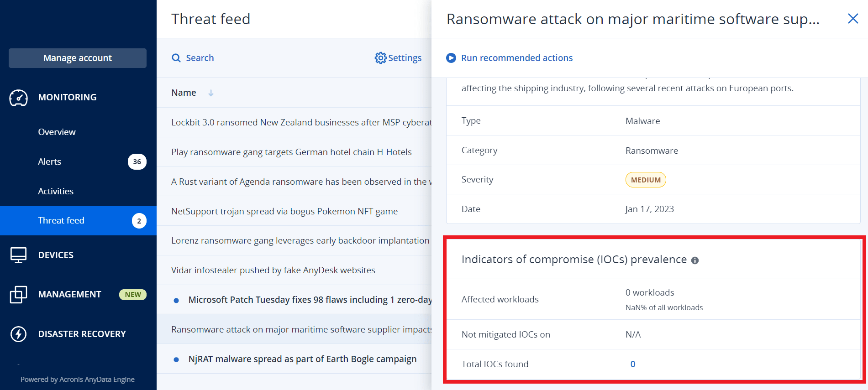
Task: Close the threat details panel
Action: click(852, 19)
